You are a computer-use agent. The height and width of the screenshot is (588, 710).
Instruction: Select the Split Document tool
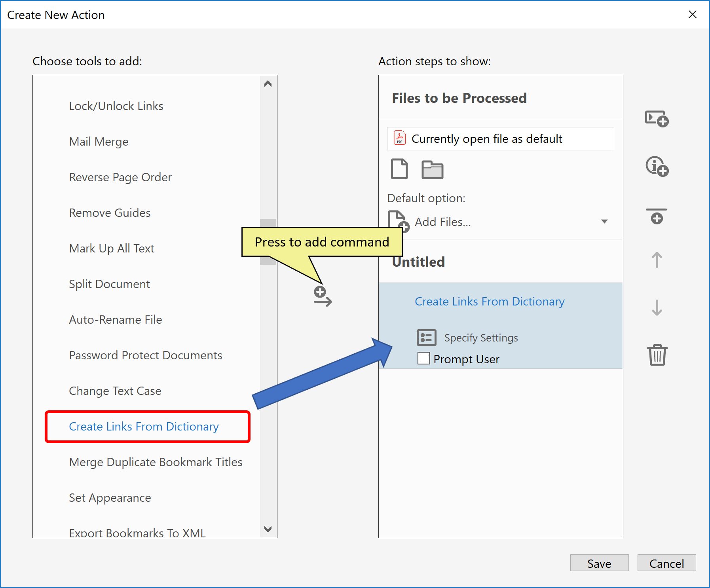[x=109, y=284]
